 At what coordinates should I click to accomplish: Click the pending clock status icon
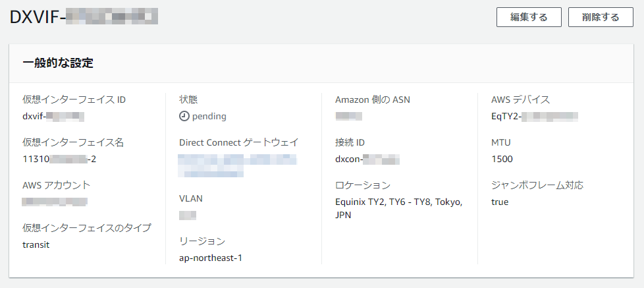[x=184, y=116]
